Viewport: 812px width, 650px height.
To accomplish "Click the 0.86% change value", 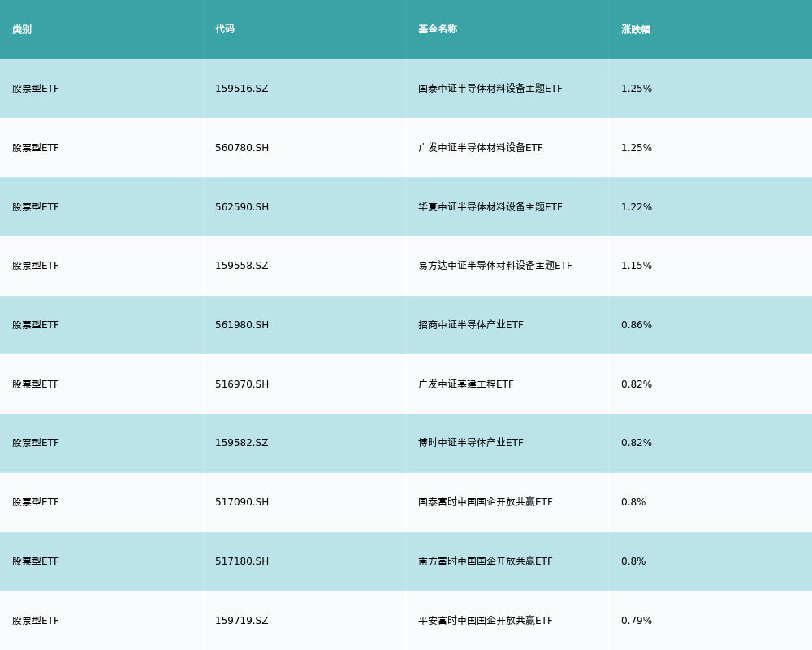I will [x=637, y=325].
